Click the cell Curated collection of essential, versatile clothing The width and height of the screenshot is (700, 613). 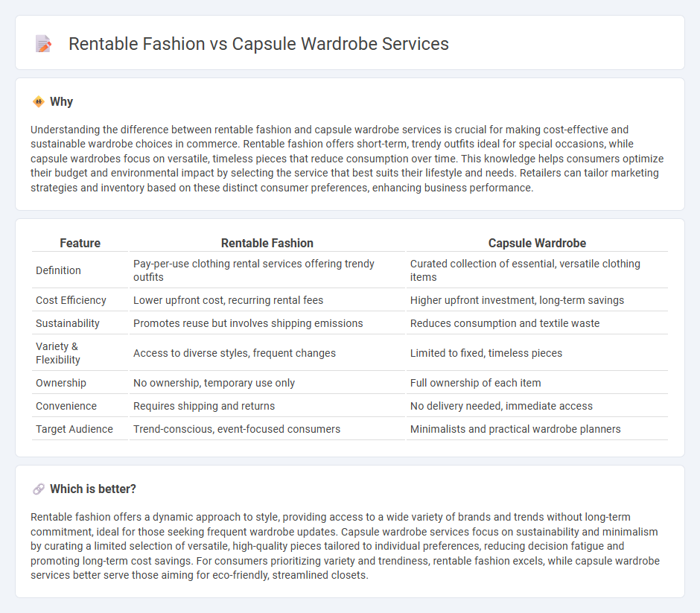click(x=537, y=270)
